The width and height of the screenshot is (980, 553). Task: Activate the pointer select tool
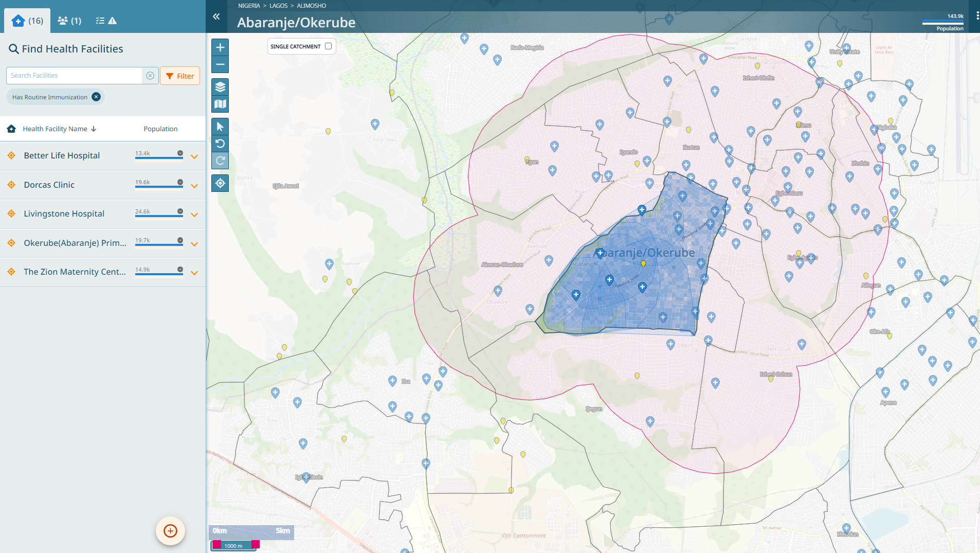[x=220, y=127]
